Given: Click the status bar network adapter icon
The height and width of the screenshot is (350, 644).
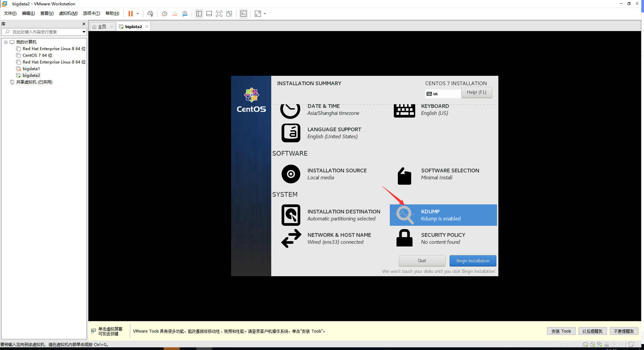Looking at the screenshot, I should [x=600, y=344].
